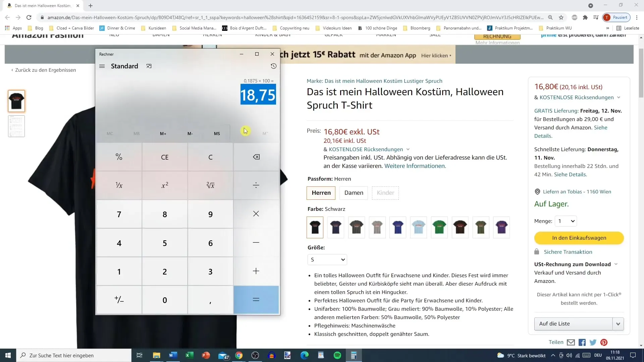Viewport: 644px width, 362px height.
Task: Reload the page in Chrome
Action: [29, 17]
